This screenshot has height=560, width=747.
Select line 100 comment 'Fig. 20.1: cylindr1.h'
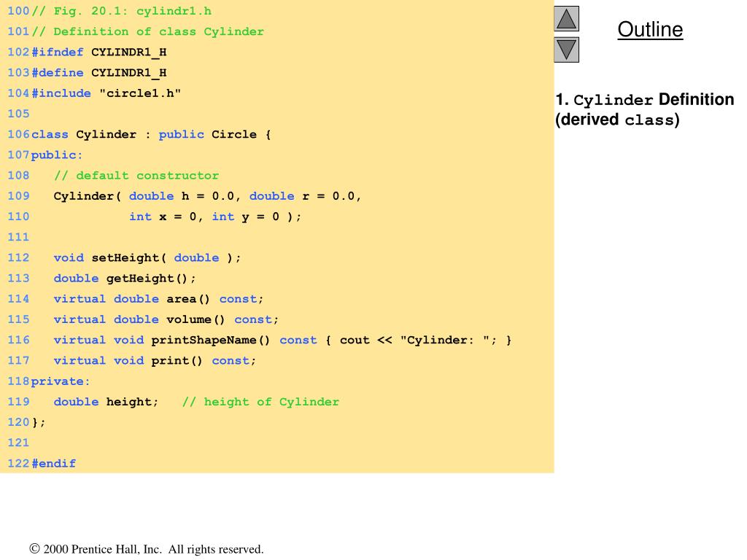pos(122,11)
